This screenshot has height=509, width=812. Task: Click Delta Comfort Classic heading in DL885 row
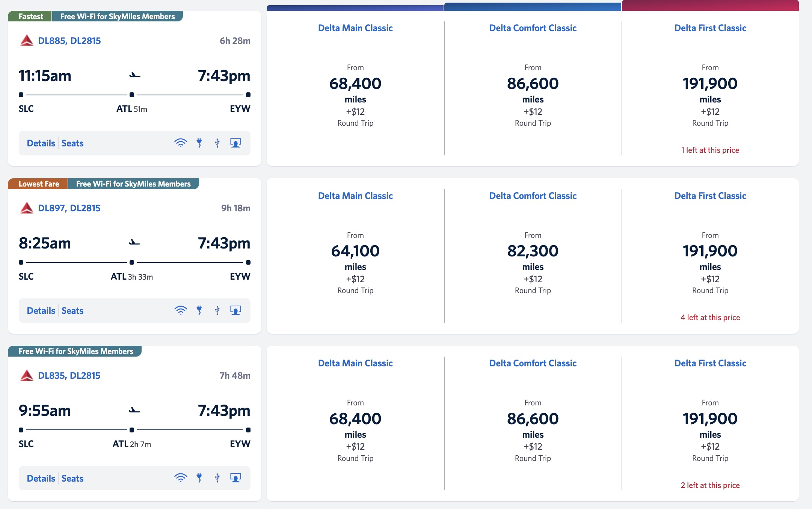(x=533, y=28)
